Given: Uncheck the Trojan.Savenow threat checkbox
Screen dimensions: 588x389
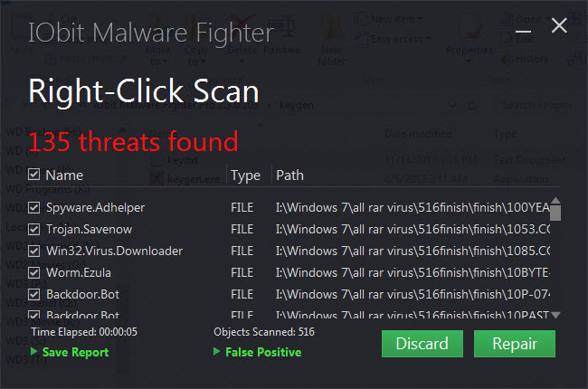Looking at the screenshot, I should (34, 230).
